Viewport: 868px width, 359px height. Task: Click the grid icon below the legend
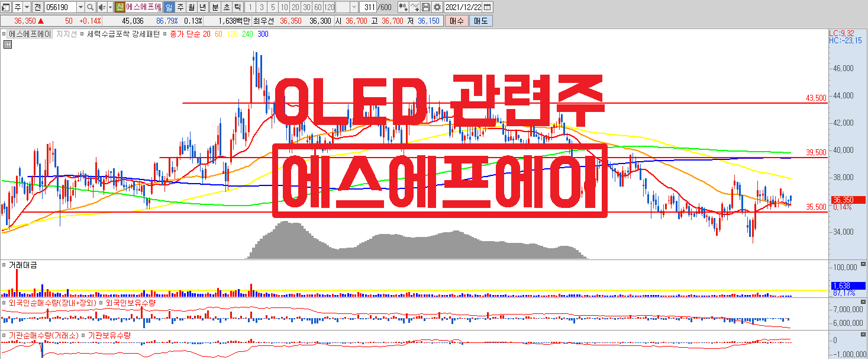(8, 44)
